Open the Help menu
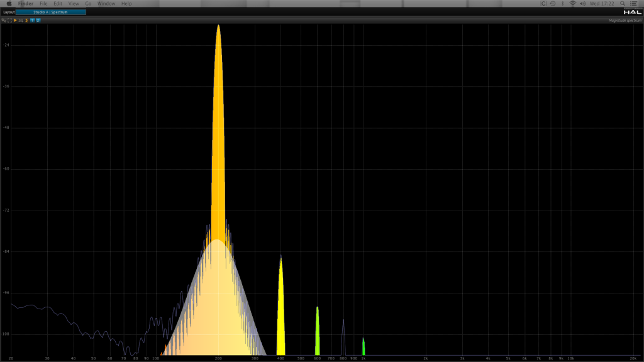This screenshot has width=644, height=362. 126,3
